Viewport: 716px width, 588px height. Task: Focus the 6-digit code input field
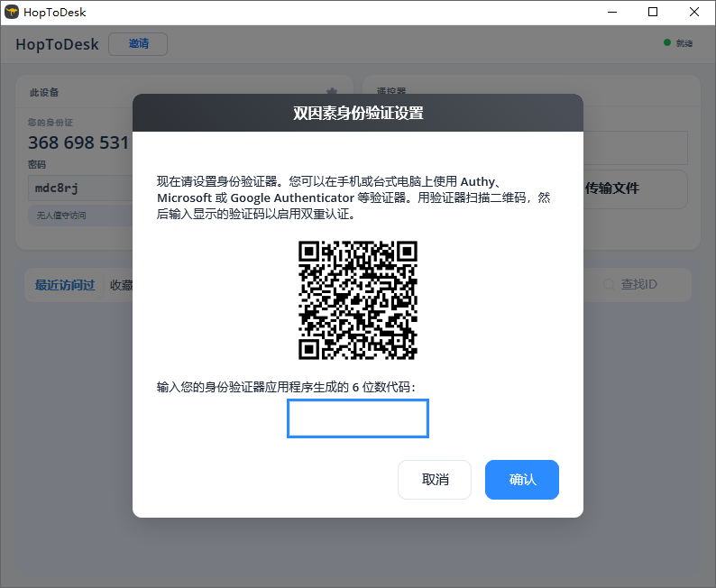[358, 418]
